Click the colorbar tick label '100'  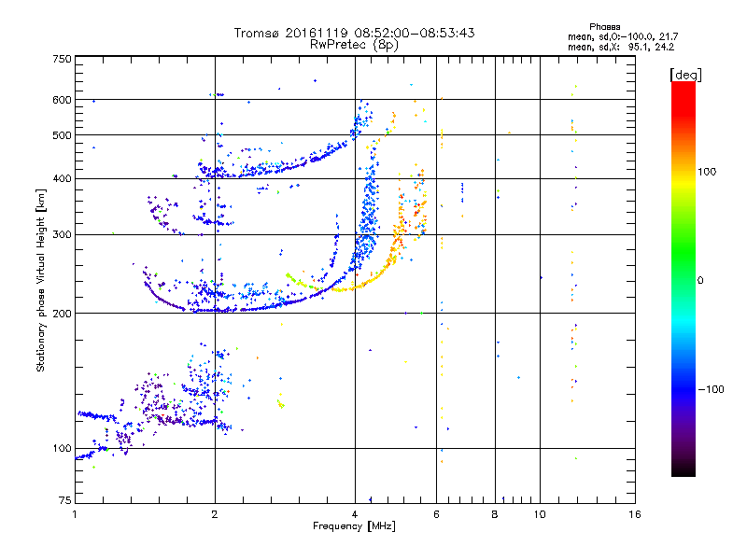pos(707,172)
